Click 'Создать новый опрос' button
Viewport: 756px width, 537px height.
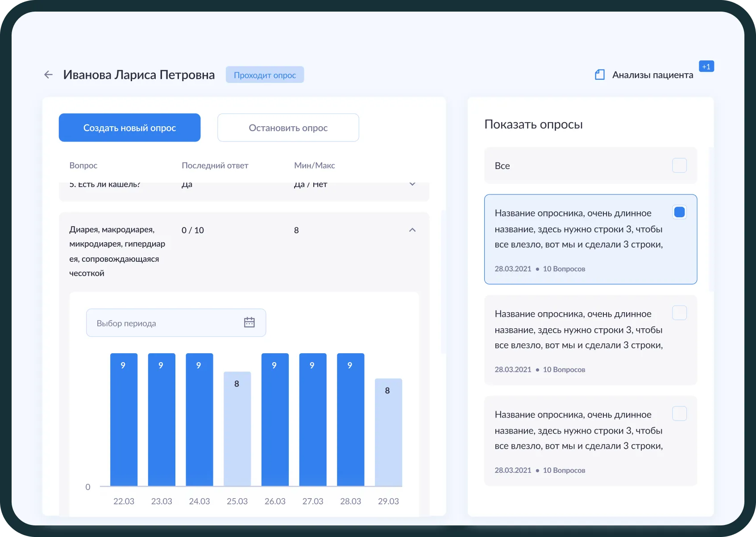tap(129, 128)
